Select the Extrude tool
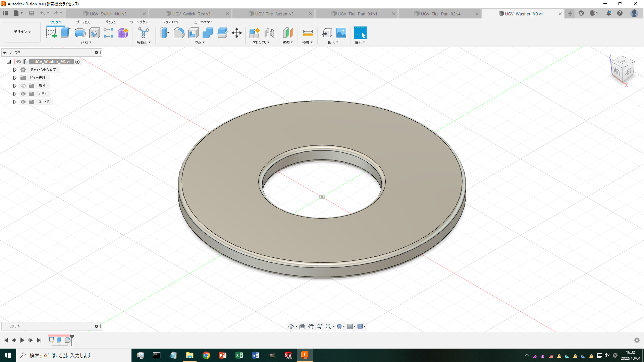Image resolution: width=644 pixels, height=362 pixels. click(x=65, y=33)
